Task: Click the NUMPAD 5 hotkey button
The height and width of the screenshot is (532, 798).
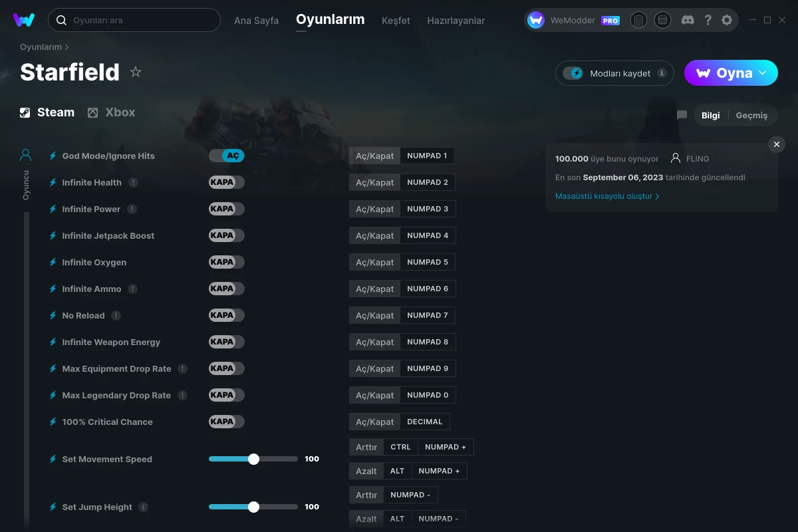Action: pos(428,262)
